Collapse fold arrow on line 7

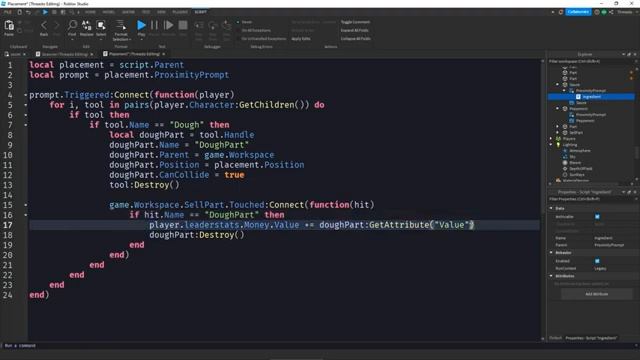26,125
